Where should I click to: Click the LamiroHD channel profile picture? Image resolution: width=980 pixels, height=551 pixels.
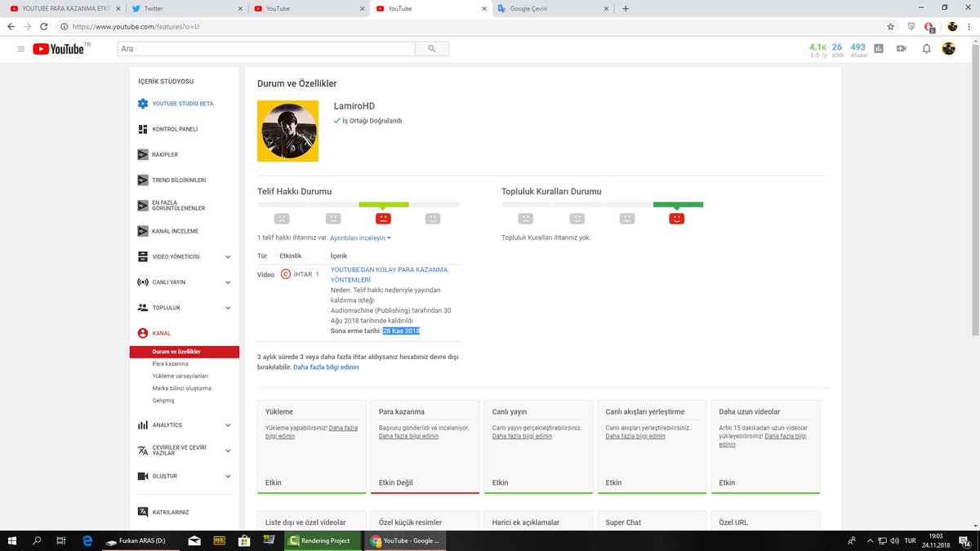(287, 131)
